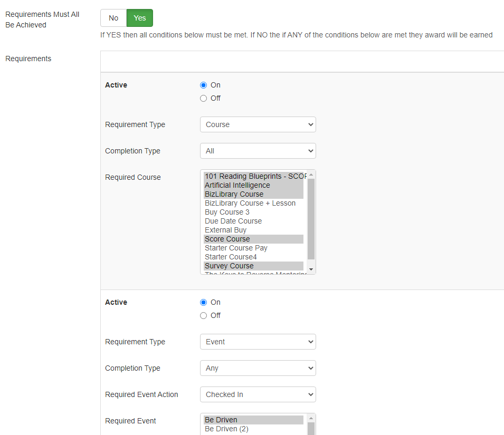Set Requirements Must All Be Achieved to No
This screenshot has height=435, width=504.
(x=113, y=18)
